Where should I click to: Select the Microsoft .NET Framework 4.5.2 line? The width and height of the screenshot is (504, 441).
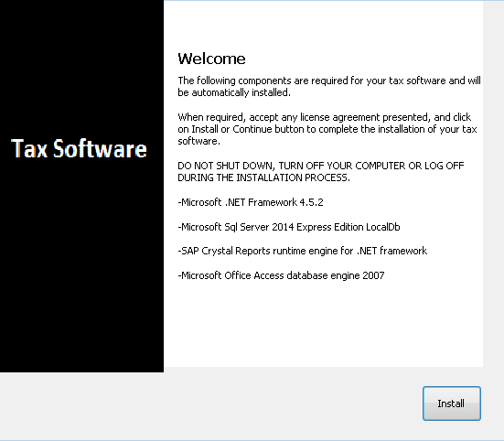(251, 202)
